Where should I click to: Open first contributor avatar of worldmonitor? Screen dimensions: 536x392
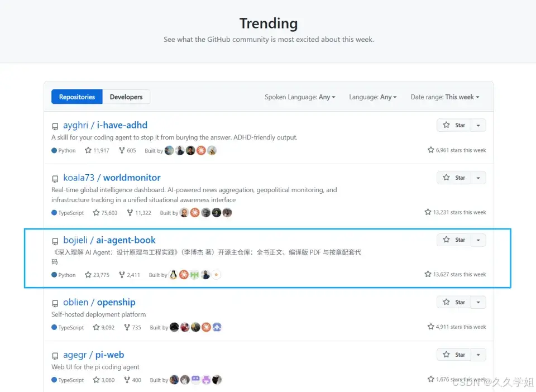184,213
